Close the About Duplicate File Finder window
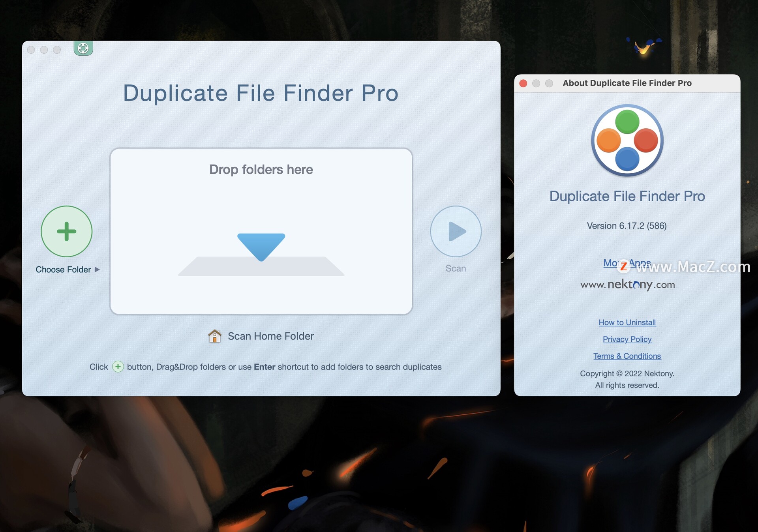The image size is (758, 532). 523,83
